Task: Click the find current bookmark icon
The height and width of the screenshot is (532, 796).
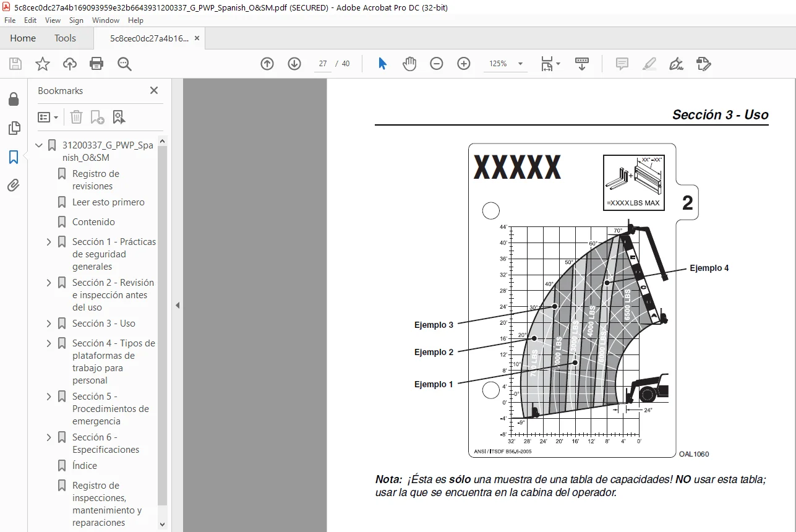Action: (119, 117)
